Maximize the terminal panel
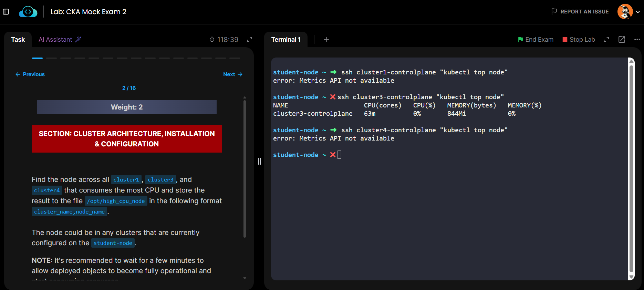 606,40
